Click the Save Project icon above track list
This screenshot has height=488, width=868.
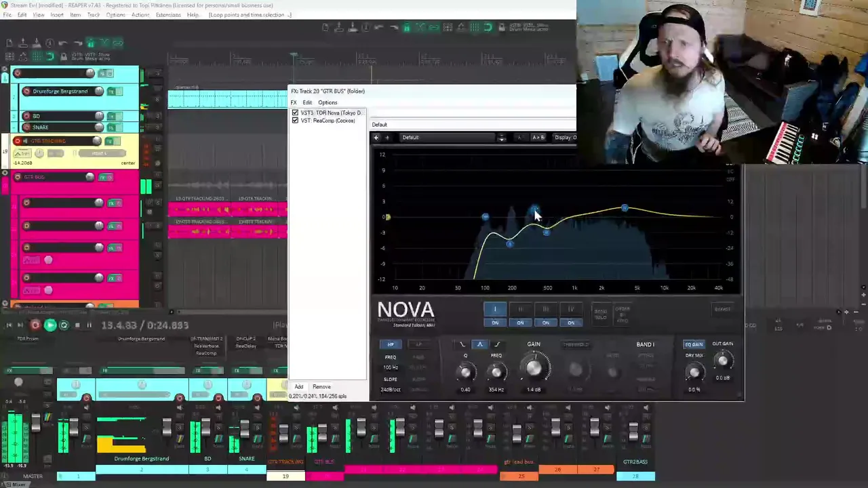(x=37, y=43)
